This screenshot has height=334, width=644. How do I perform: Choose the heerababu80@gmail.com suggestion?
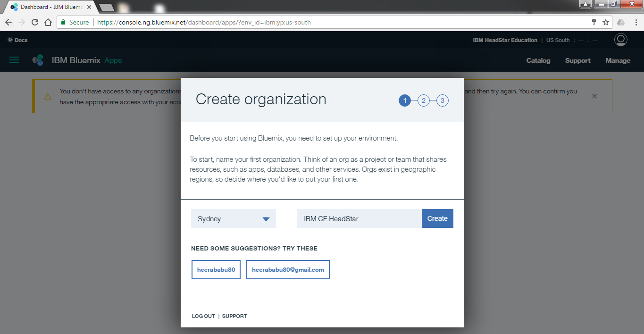click(288, 270)
